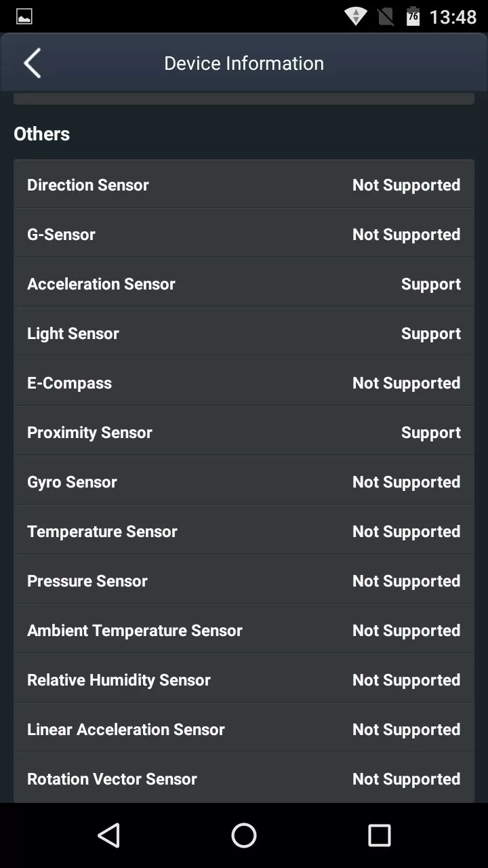Tap the Device Information title
488x868 pixels.
coord(244,63)
